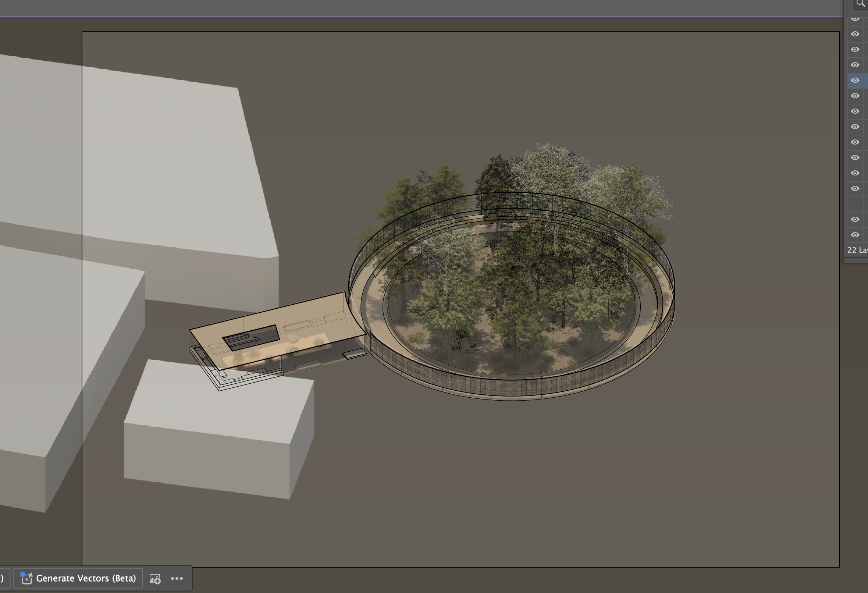The height and width of the screenshot is (593, 868).
Task: Click the 22 Layers count label
Action: click(858, 250)
